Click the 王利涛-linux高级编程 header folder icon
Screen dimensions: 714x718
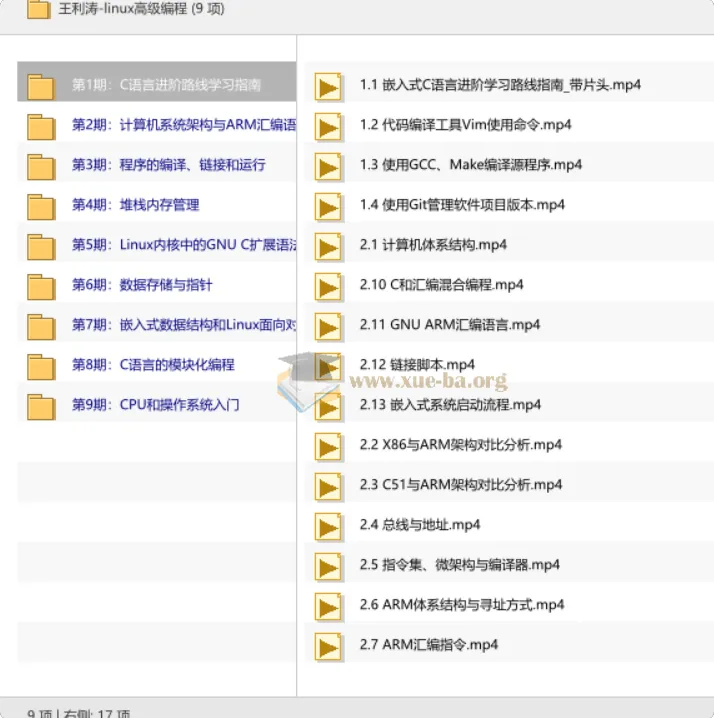pos(38,9)
